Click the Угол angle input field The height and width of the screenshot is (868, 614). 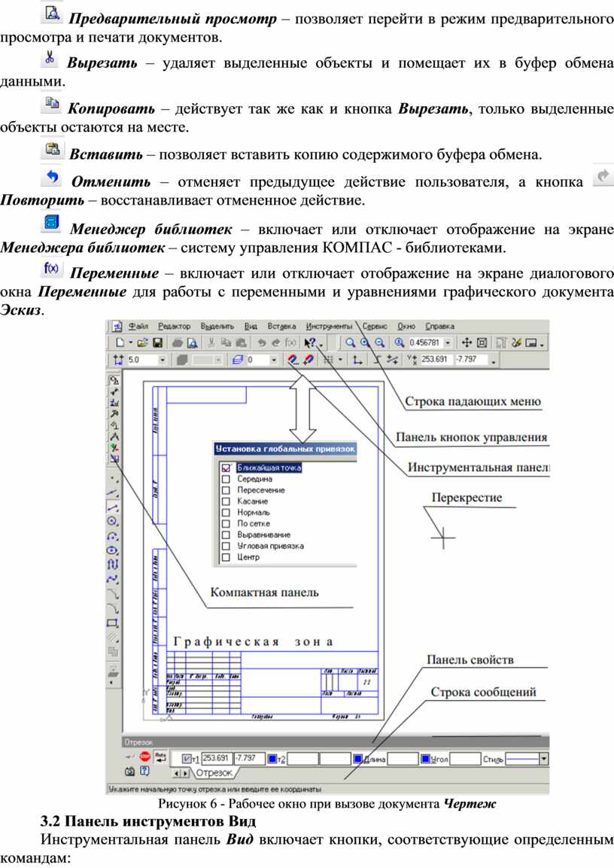pyautogui.click(x=465, y=759)
